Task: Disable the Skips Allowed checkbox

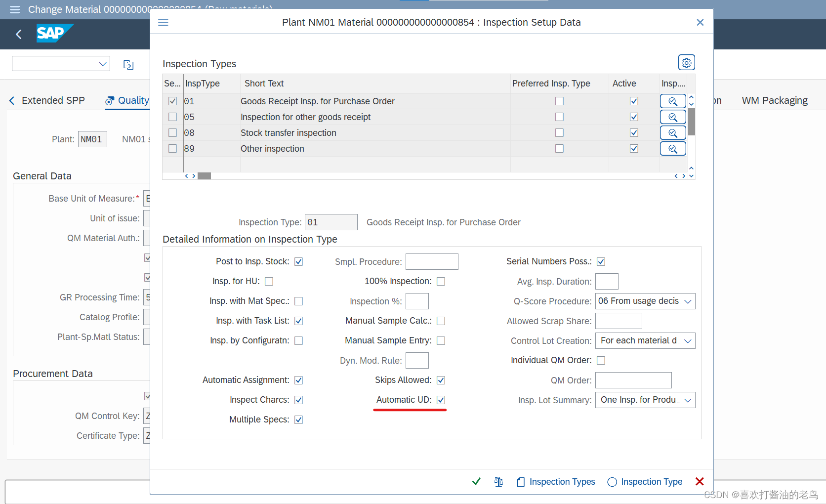Action: [441, 380]
